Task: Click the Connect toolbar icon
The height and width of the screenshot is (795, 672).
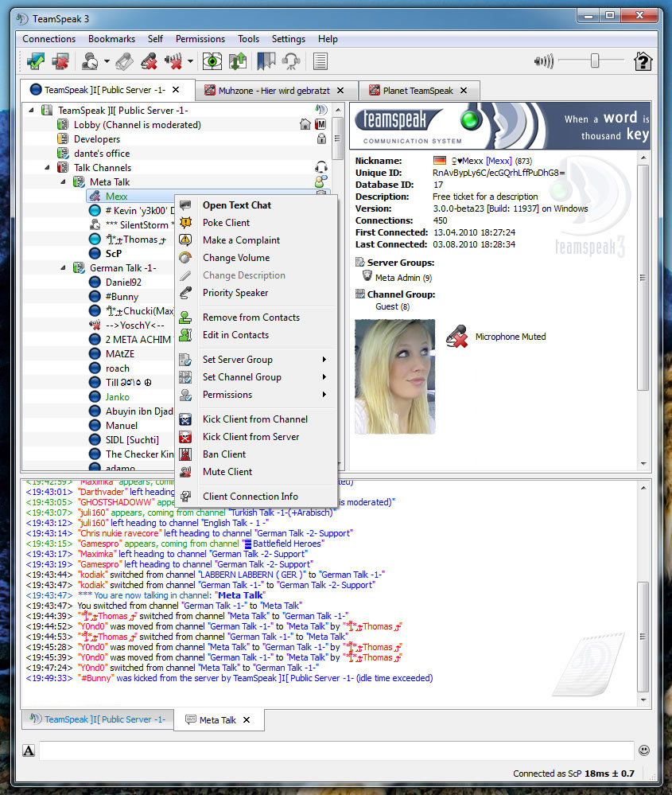Action: [36, 61]
